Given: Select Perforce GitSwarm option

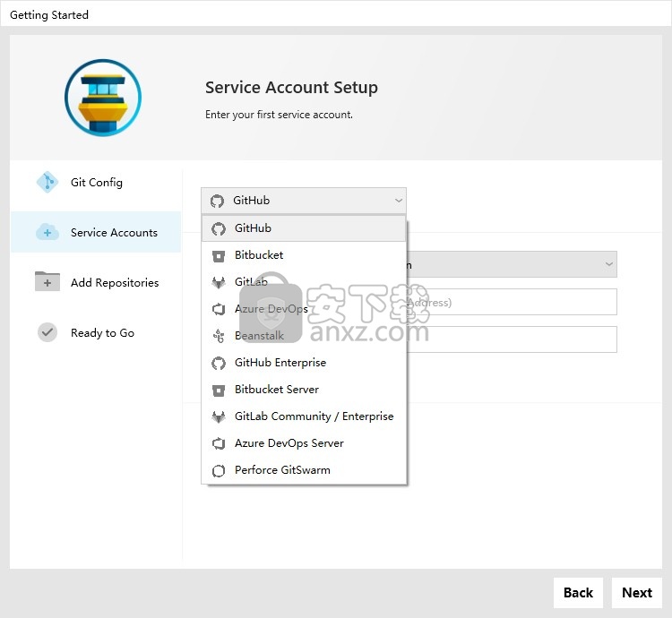Looking at the screenshot, I should (x=304, y=470).
